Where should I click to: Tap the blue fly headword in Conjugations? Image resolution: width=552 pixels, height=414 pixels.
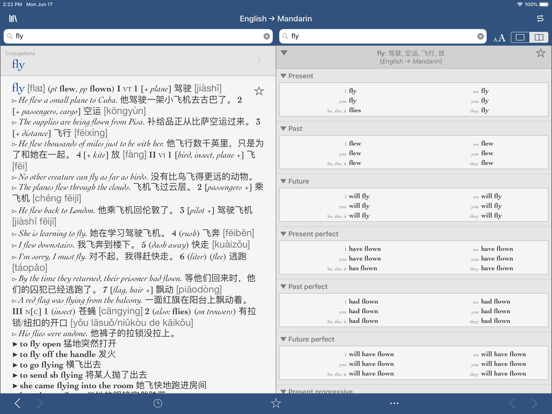coord(18,64)
